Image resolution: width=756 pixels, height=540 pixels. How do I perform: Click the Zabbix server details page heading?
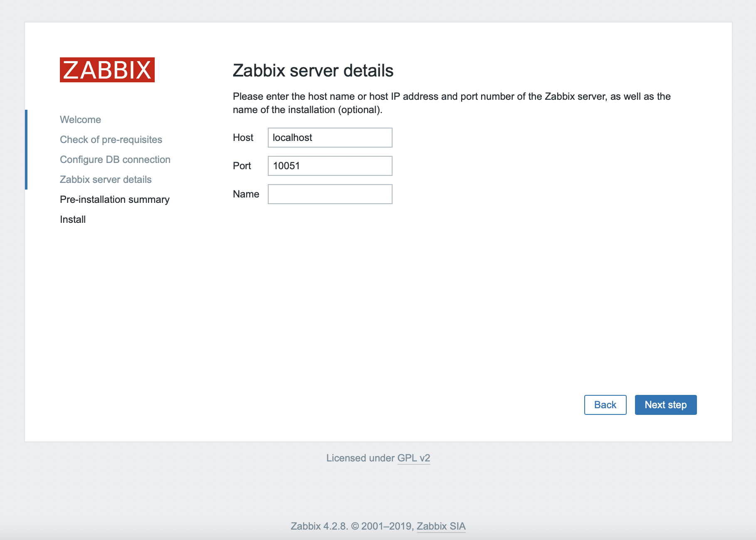point(313,71)
